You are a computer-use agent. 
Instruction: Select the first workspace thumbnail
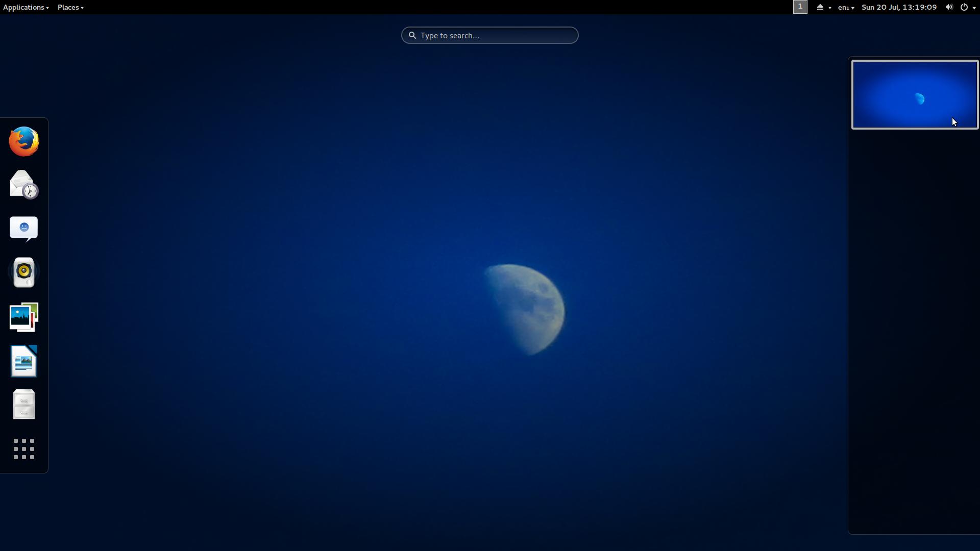[x=915, y=95]
